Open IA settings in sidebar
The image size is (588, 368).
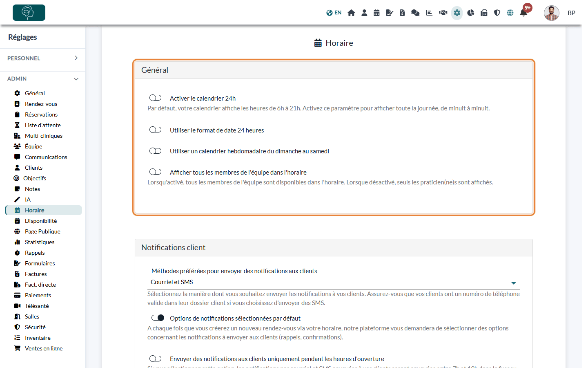pyautogui.click(x=28, y=200)
